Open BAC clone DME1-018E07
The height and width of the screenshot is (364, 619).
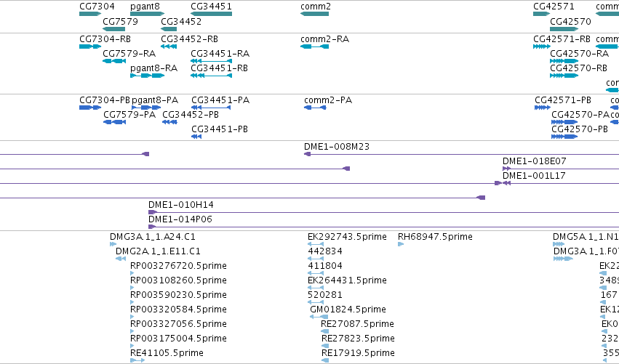(534, 161)
